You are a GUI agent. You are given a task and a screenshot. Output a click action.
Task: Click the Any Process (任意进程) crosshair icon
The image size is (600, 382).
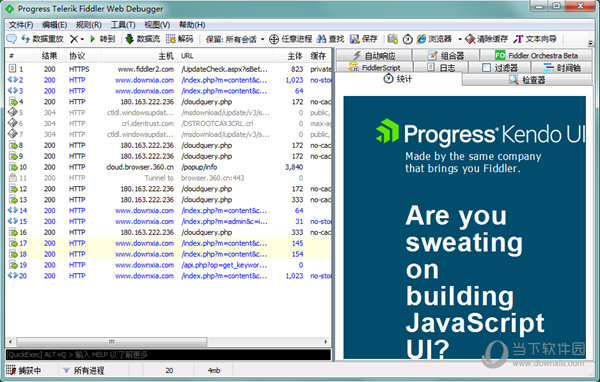click(274, 39)
